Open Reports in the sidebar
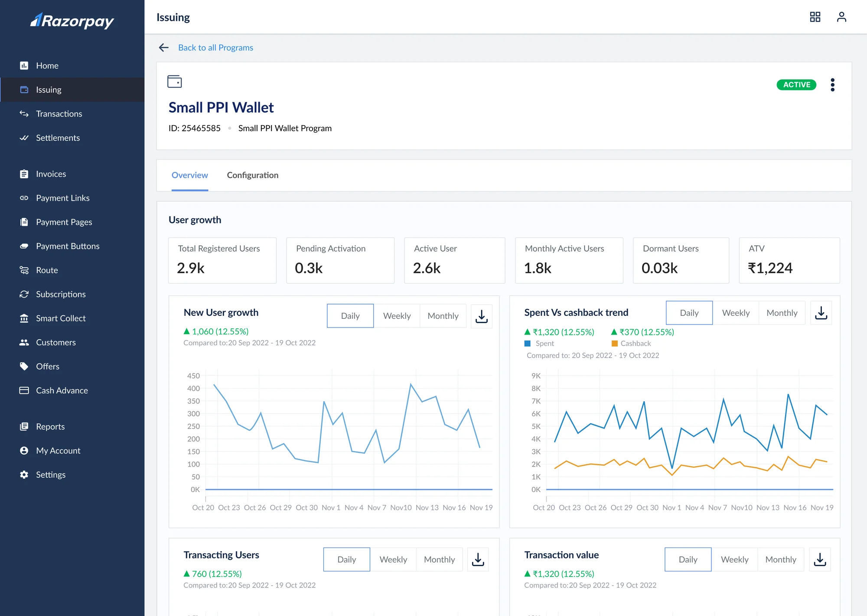Screen dimensions: 867x616 pyautogui.click(x=72, y=427)
